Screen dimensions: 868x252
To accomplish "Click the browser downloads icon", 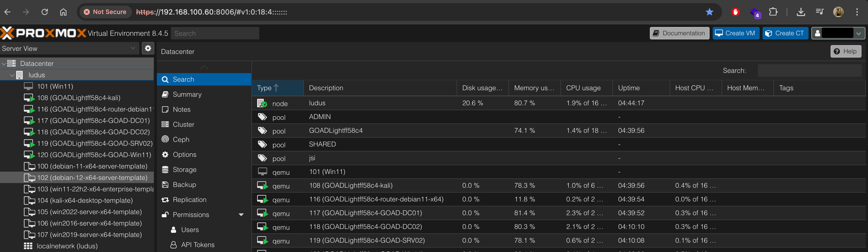I will (801, 12).
